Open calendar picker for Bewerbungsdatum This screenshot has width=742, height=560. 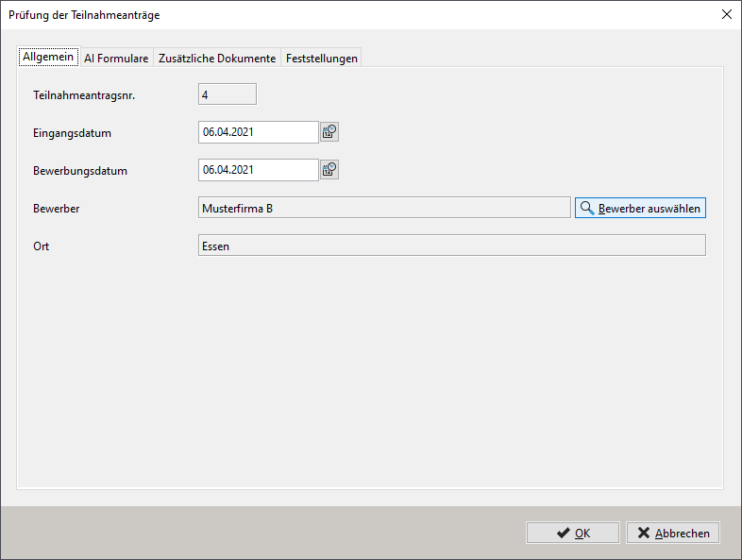329,170
